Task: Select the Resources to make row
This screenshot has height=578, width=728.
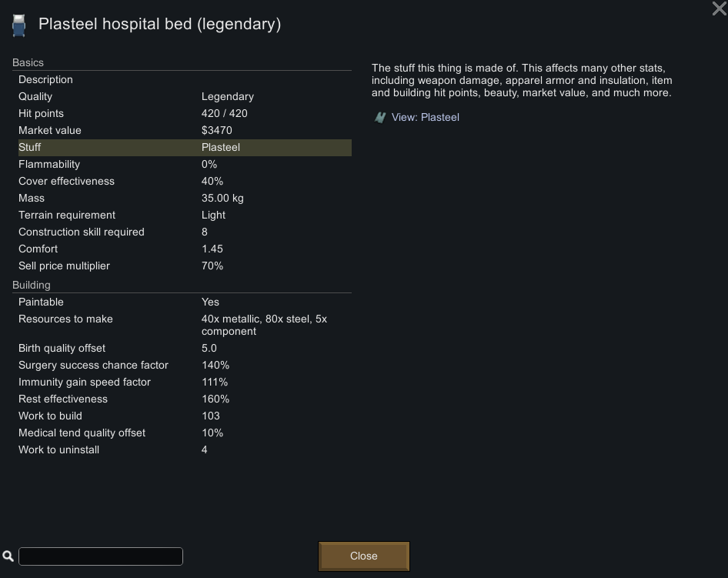Action: (x=183, y=325)
